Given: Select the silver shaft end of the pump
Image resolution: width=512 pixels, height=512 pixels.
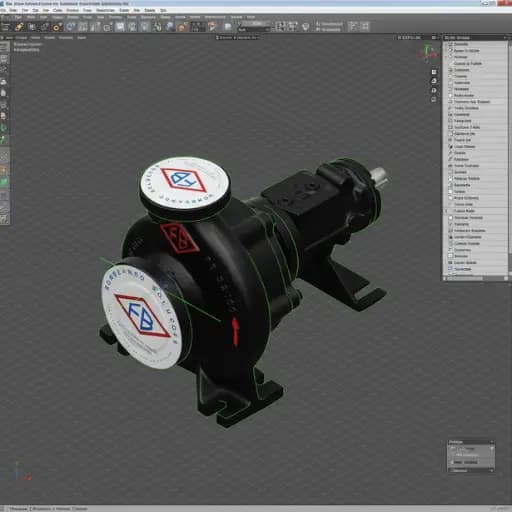Looking at the screenshot, I should pyautogui.click(x=379, y=175).
